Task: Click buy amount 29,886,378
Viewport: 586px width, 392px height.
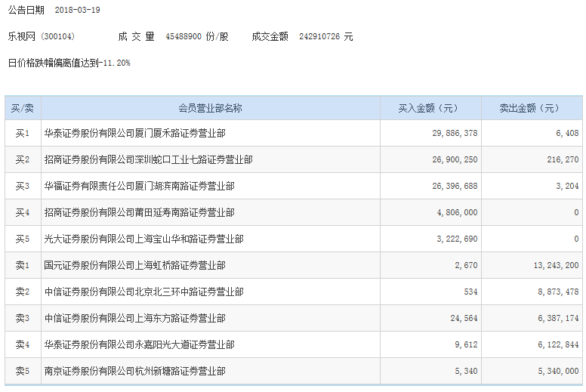Action: pos(455,133)
